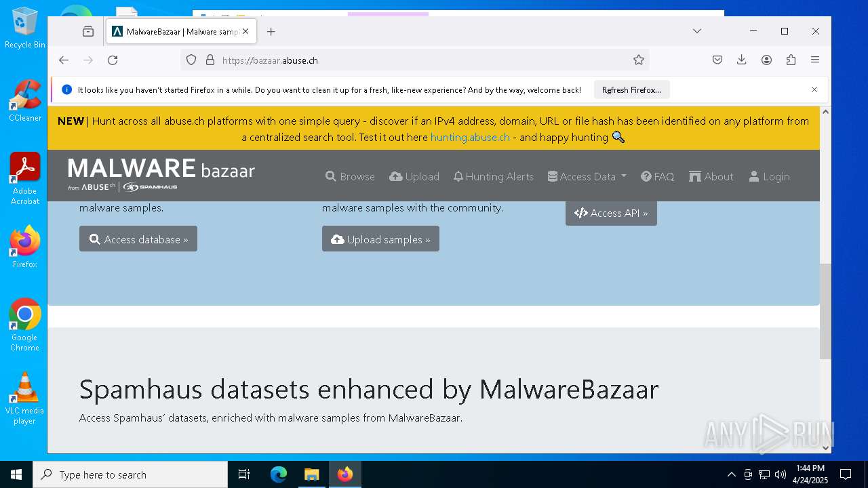
Task: Open Hunting Alerts navigation item
Action: [x=494, y=176]
